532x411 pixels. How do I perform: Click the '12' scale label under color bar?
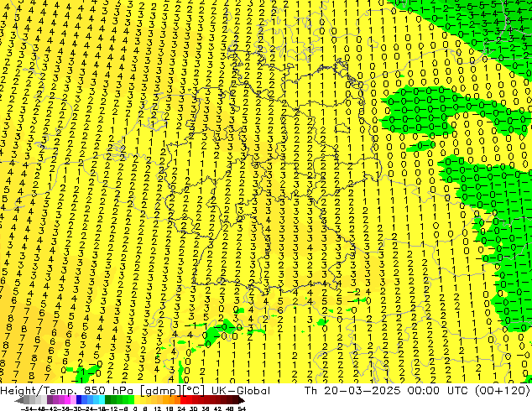click(158, 408)
